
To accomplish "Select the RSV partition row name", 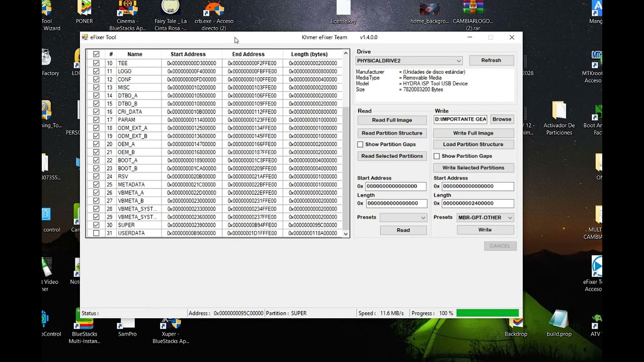I will coord(123,176).
